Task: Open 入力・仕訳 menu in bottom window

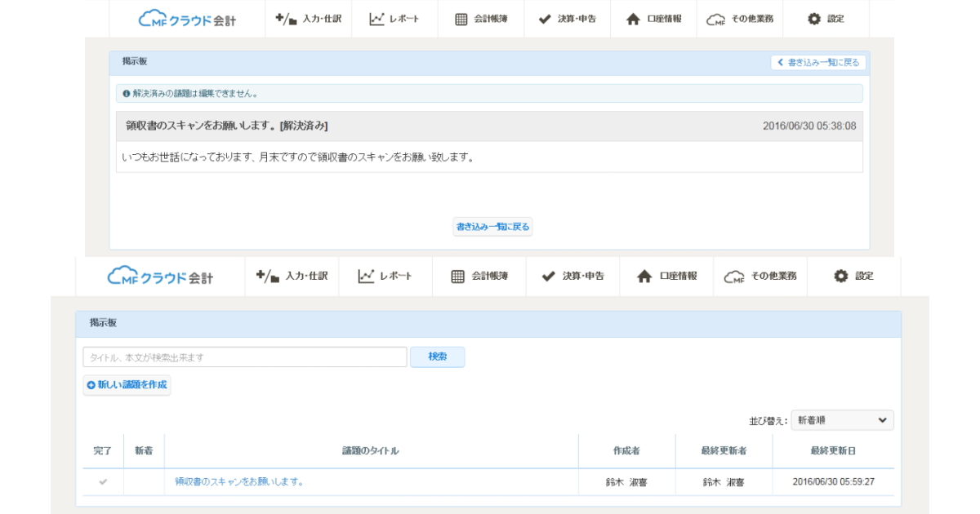Action: click(292, 277)
